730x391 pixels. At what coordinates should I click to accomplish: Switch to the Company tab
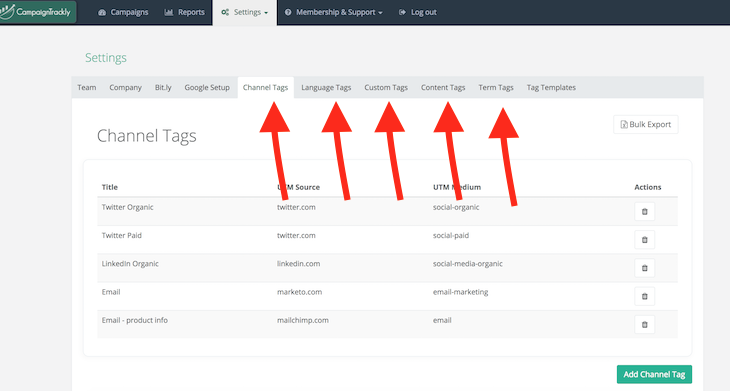coord(125,88)
